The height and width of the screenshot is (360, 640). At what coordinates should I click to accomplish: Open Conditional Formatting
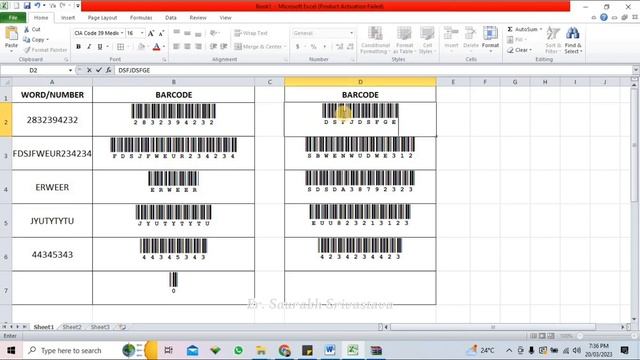375,40
